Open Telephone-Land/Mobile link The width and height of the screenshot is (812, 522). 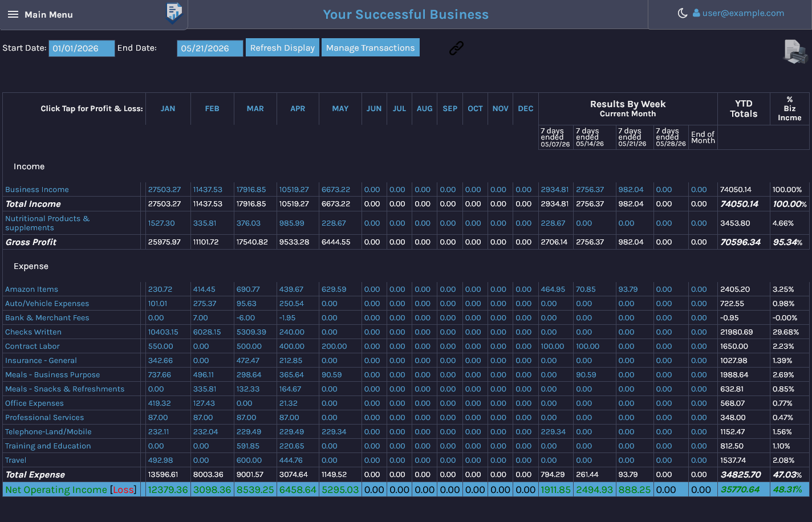(x=48, y=432)
